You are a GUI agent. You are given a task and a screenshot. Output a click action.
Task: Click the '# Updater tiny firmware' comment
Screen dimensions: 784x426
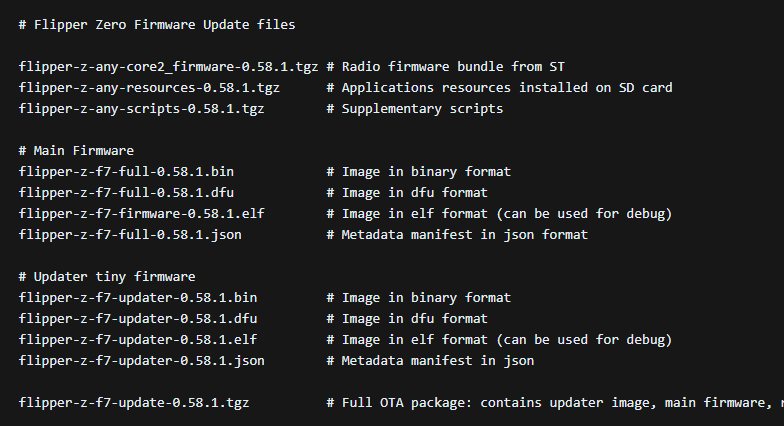pyautogui.click(x=107, y=276)
